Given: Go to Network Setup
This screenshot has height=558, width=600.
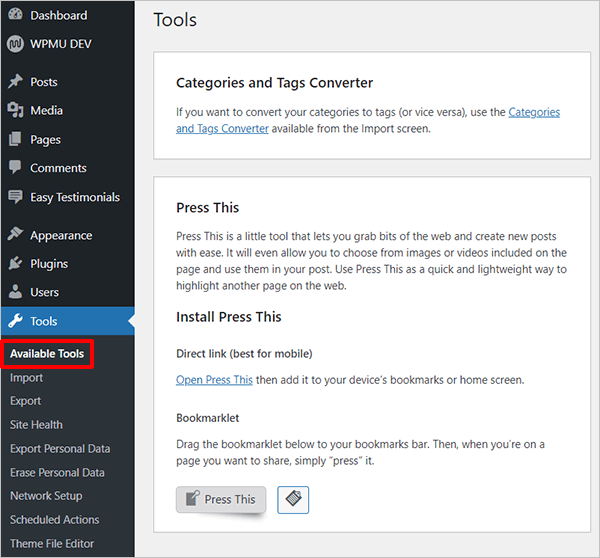Looking at the screenshot, I should click(46, 496).
